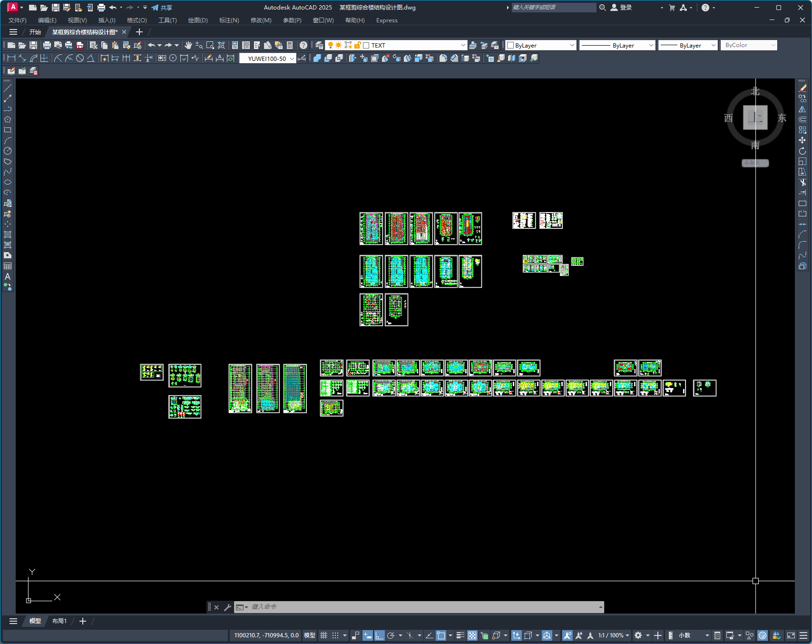Screen dimensions: 812x644
Task: Click the layer color swatch beside TEXT
Action: coord(366,45)
